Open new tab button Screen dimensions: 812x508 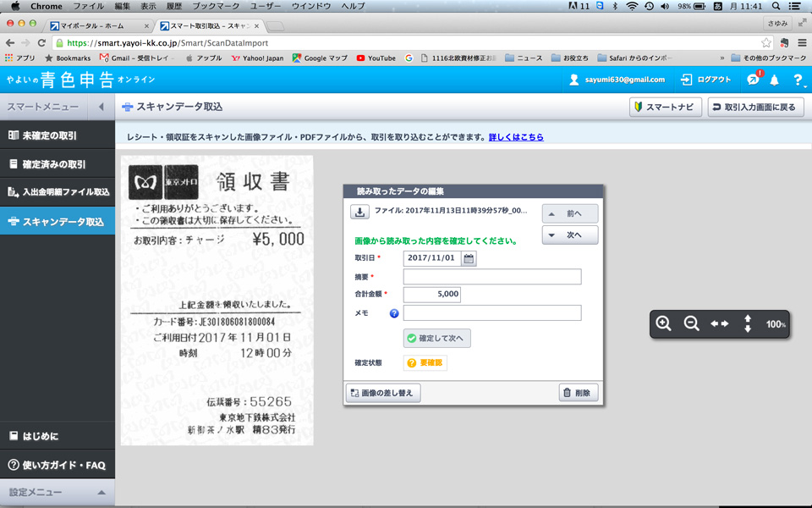pyautogui.click(x=276, y=26)
